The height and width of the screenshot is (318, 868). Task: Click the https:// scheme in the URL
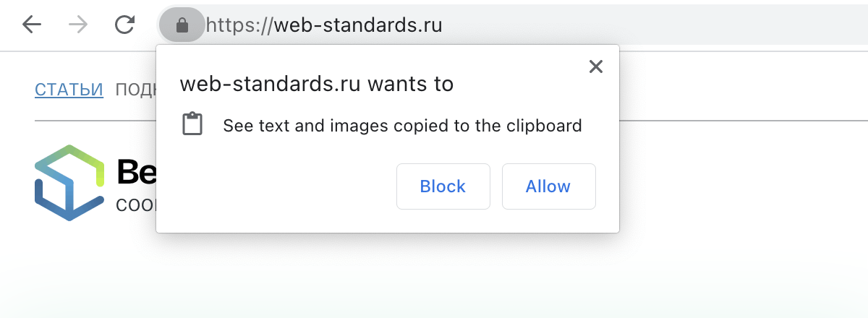(x=238, y=26)
